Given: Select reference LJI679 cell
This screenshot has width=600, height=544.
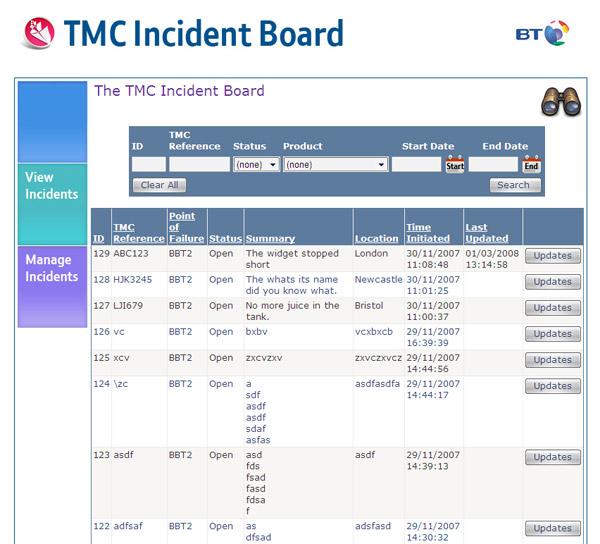Looking at the screenshot, I should 128,305.
